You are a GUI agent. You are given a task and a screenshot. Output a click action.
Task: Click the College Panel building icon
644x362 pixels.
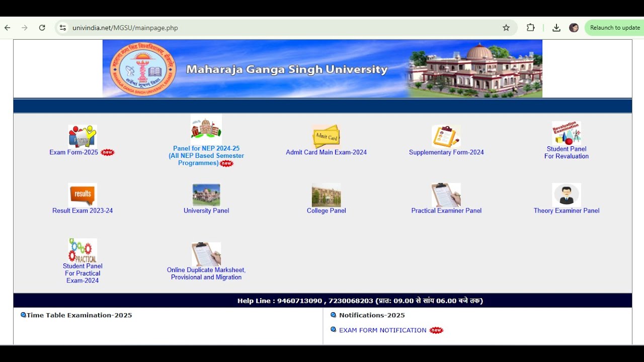pyautogui.click(x=327, y=195)
